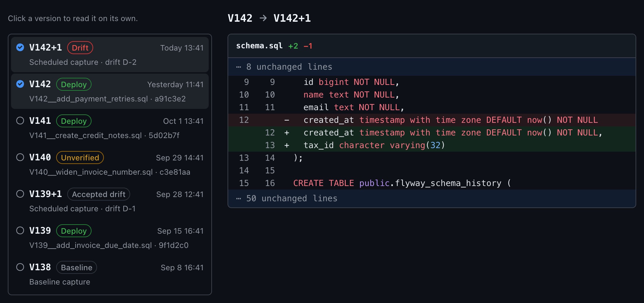
Task: Click the −1 deletions count
Action: (x=308, y=46)
